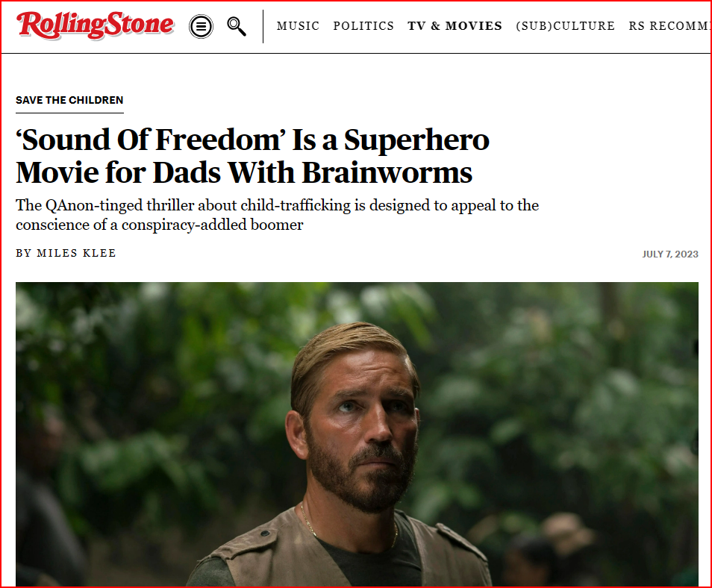
Task: Open the hero photo of bearded man
Action: pyautogui.click(x=357, y=434)
